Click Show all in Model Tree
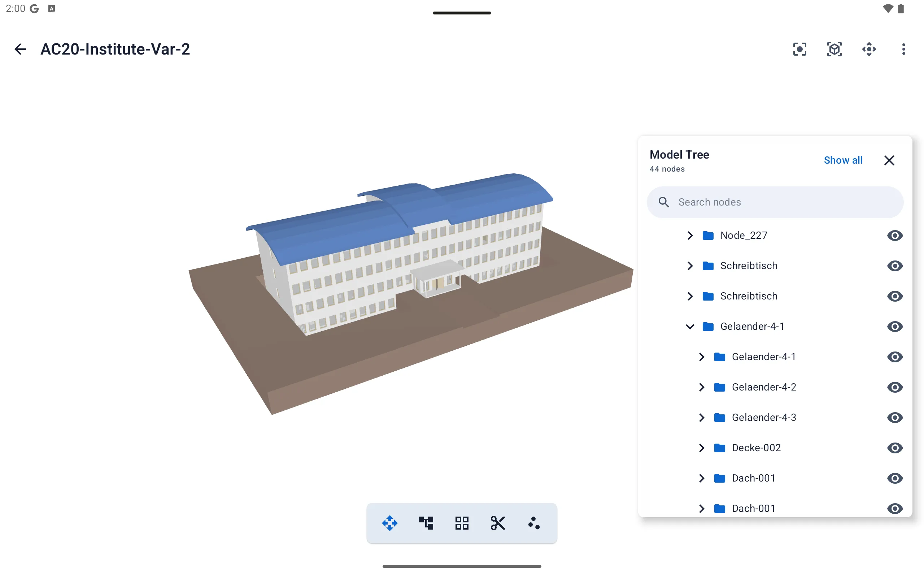924x578 pixels. 843,160
